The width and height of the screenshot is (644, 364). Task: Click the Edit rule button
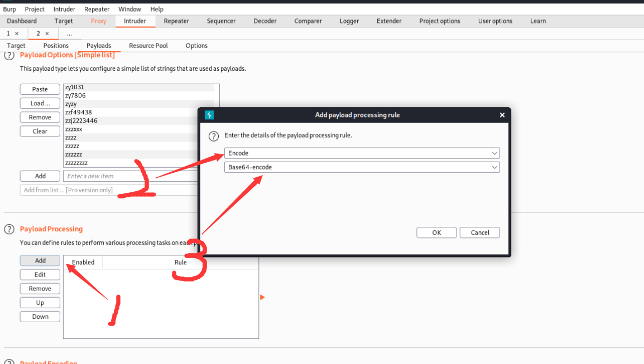coord(40,275)
